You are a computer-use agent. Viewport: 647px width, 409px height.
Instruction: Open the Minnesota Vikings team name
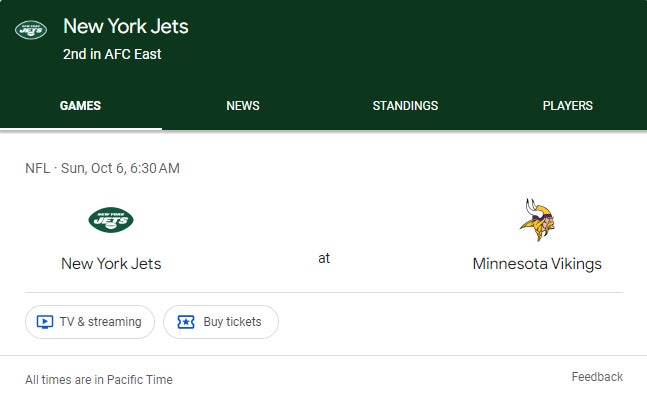pyautogui.click(x=537, y=264)
